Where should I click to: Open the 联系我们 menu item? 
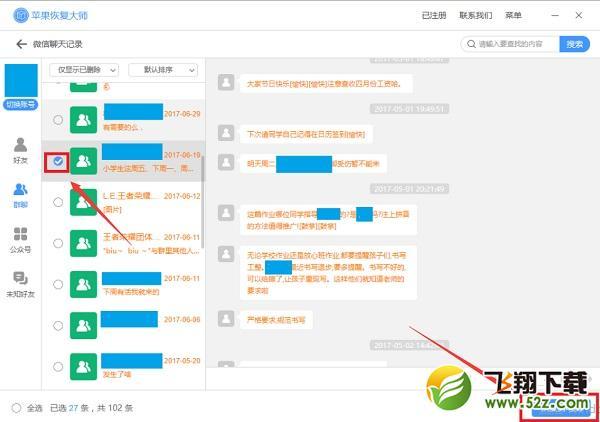pyautogui.click(x=476, y=15)
